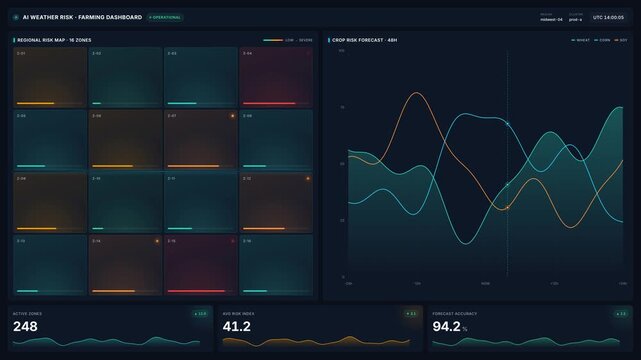Select the prod-a cluster label
The width and height of the screenshot is (641, 360).
(x=575, y=19)
